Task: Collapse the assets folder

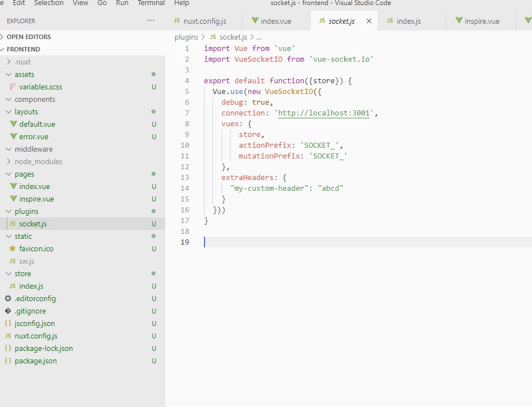Action: (9, 74)
